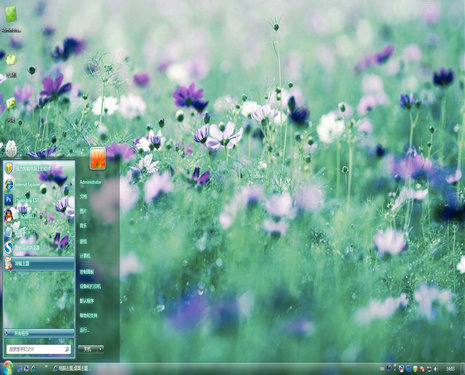The image size is (465, 375).
Task: Launch Photoshop from the Start menu
Action: [x=39, y=199]
